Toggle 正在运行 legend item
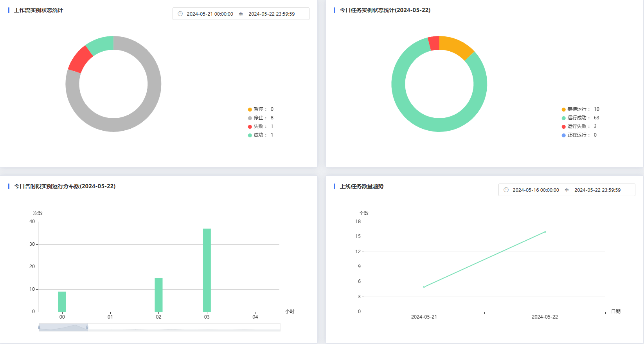 579,135
